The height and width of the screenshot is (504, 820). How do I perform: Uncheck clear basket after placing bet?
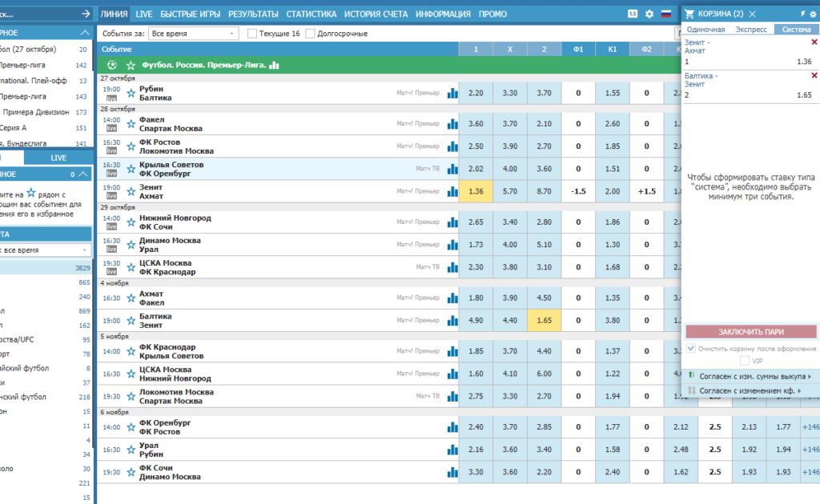[x=691, y=348]
